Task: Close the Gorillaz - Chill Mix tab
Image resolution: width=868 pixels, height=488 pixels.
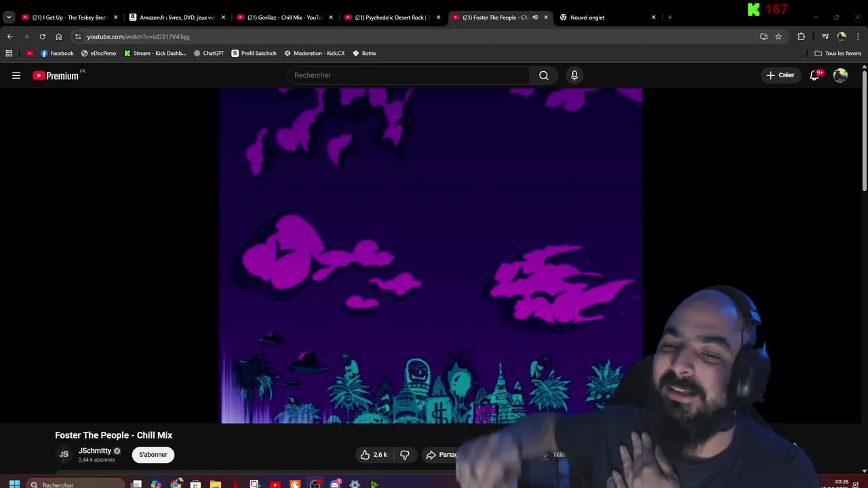Action: (331, 18)
